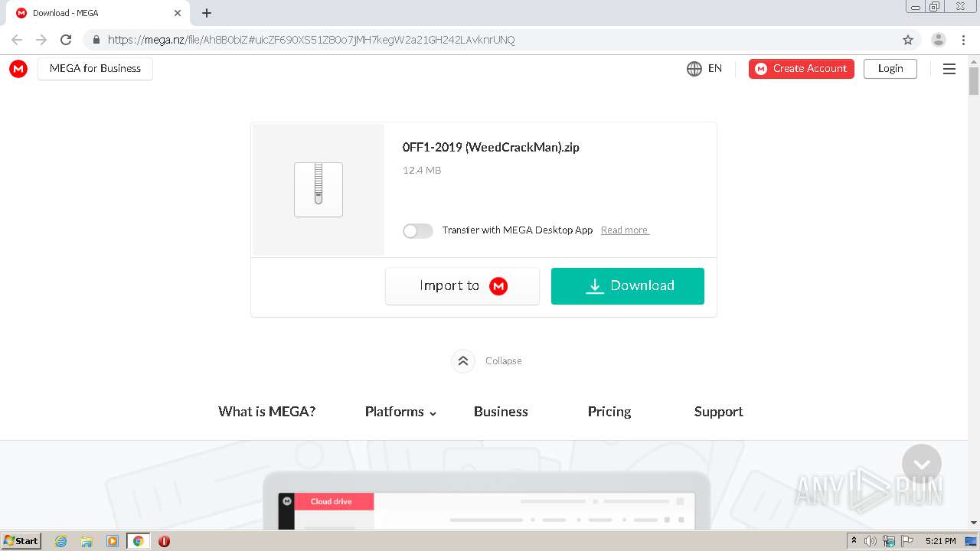Select the EN language label
This screenshot has width=980, height=551.
pos(715,69)
